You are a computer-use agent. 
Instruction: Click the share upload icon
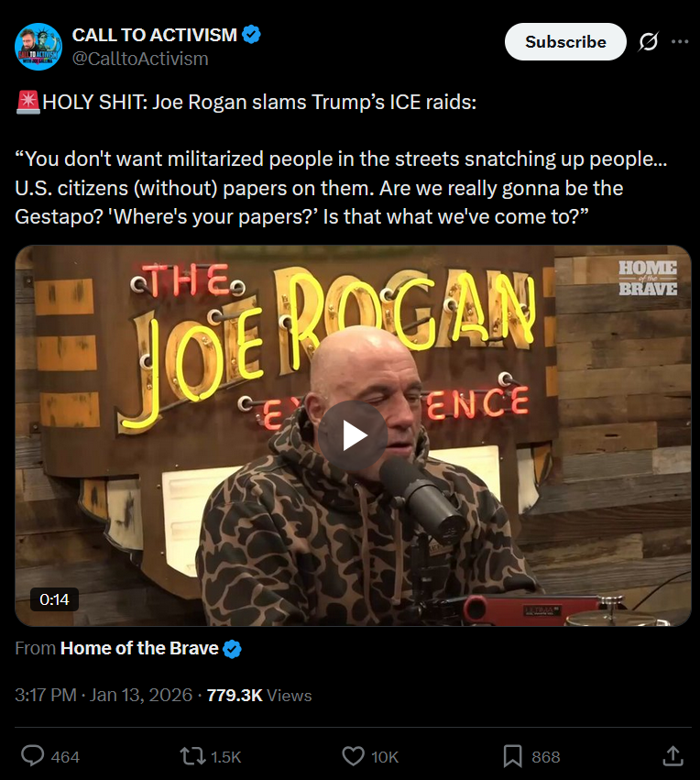tap(673, 755)
